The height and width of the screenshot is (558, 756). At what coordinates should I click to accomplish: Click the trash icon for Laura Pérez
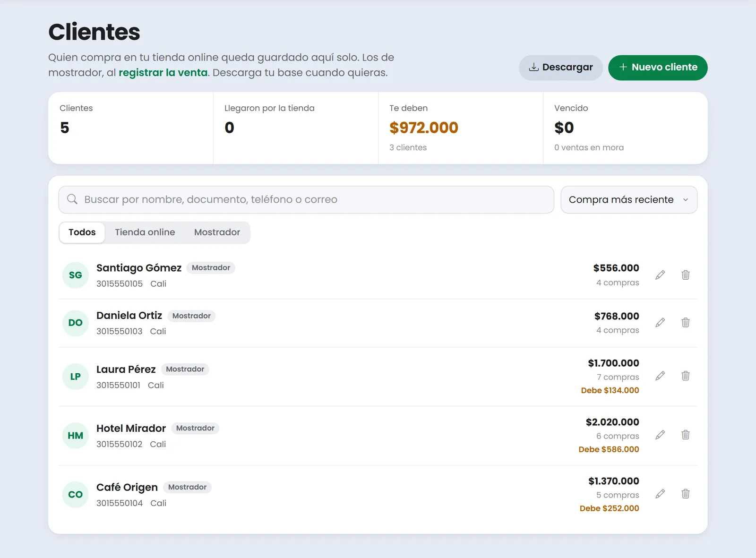click(686, 376)
